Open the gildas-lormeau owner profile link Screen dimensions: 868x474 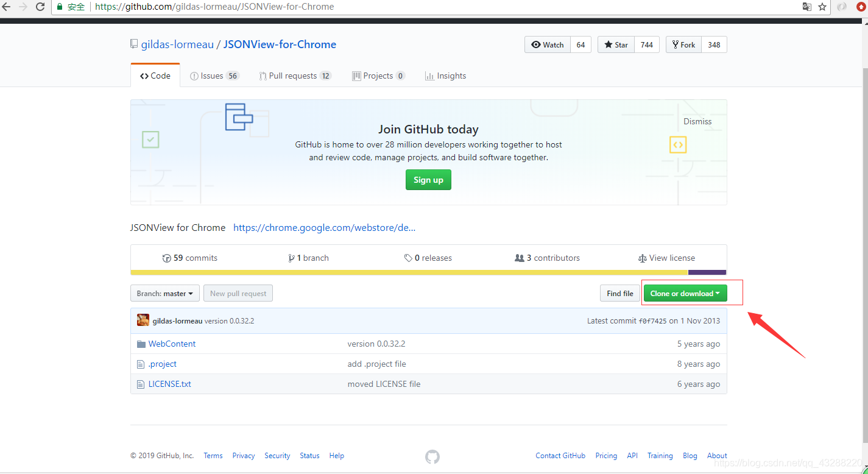177,44
